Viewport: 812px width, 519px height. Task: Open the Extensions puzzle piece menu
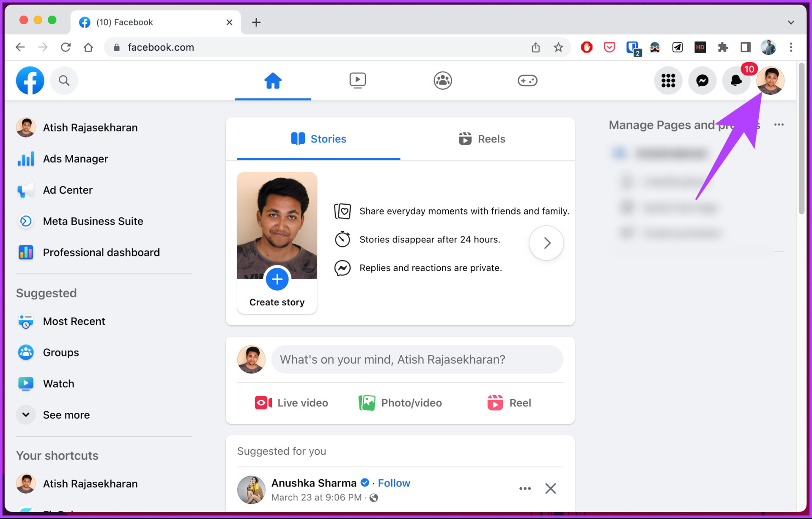723,47
